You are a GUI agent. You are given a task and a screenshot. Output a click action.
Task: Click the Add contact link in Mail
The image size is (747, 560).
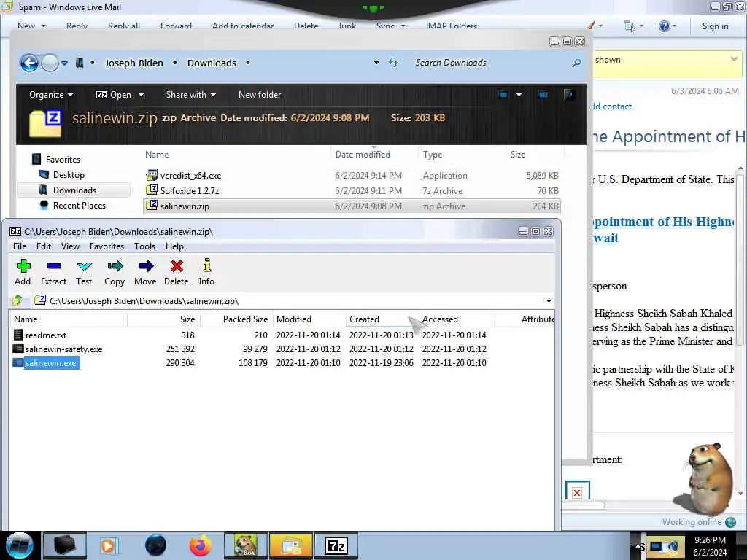pyautogui.click(x=612, y=106)
